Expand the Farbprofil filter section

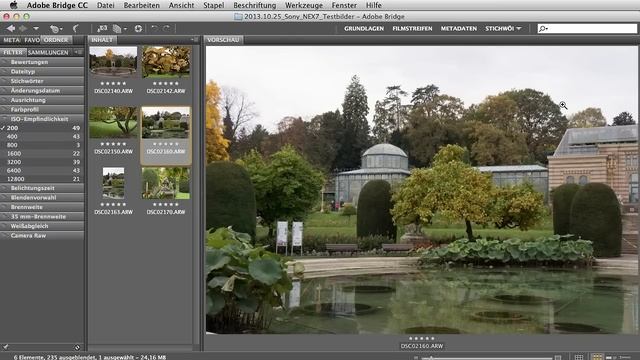[42, 109]
